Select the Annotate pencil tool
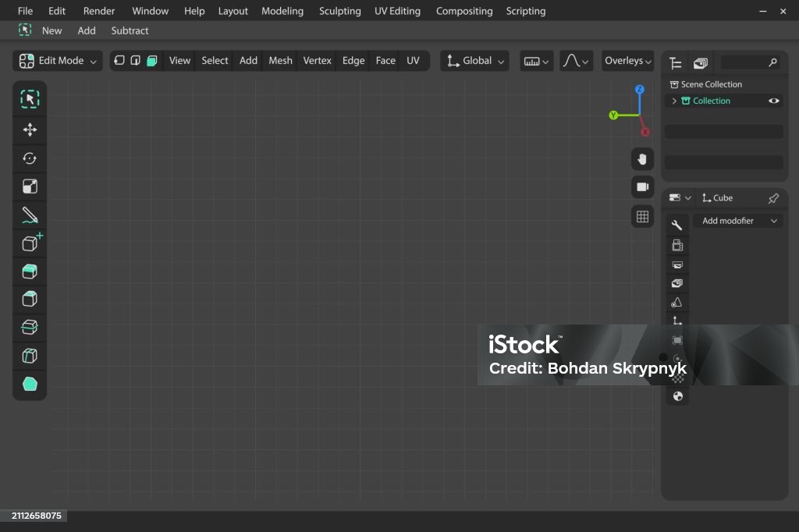The image size is (799, 532). point(30,215)
